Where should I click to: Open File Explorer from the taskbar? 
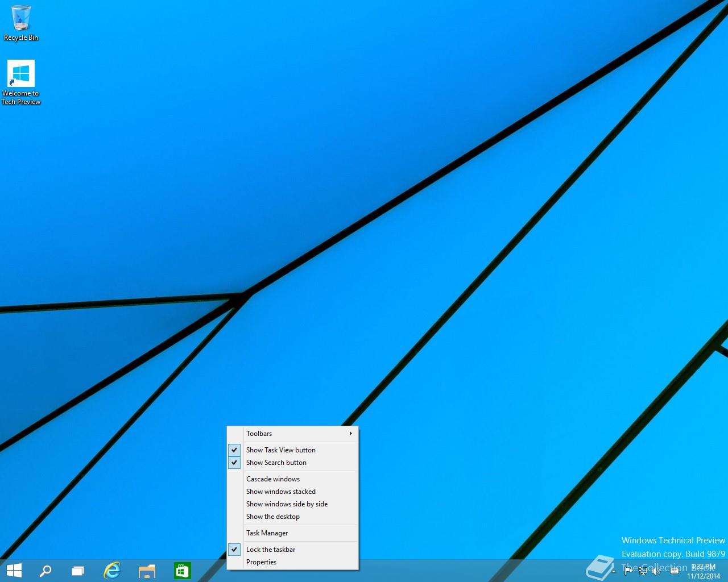point(147,571)
